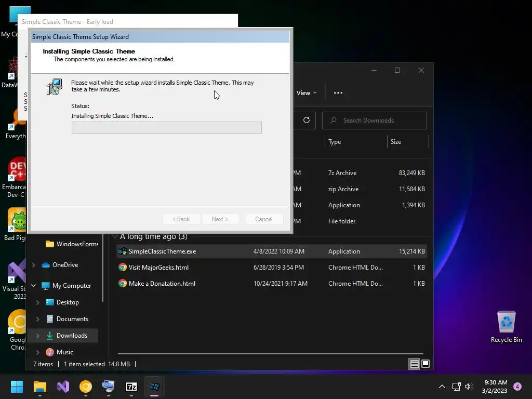
Task: Click the Google Chrome desktop shortcut
Action: [17, 330]
